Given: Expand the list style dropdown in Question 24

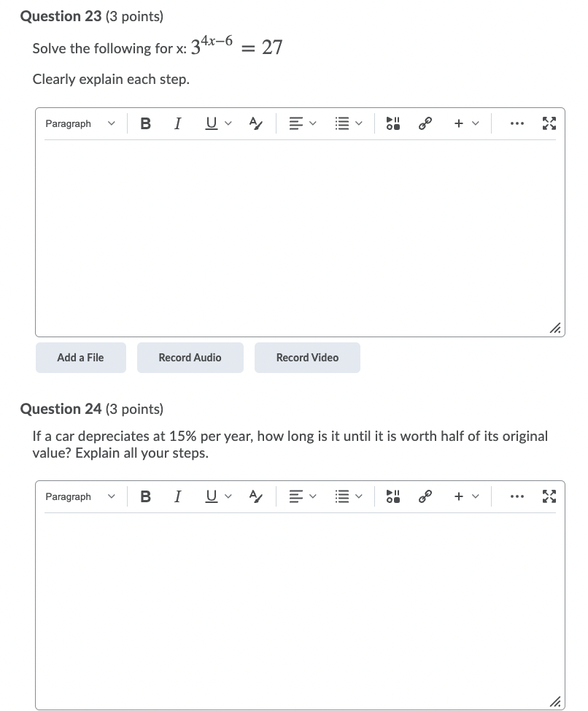Looking at the screenshot, I should tap(349, 496).
